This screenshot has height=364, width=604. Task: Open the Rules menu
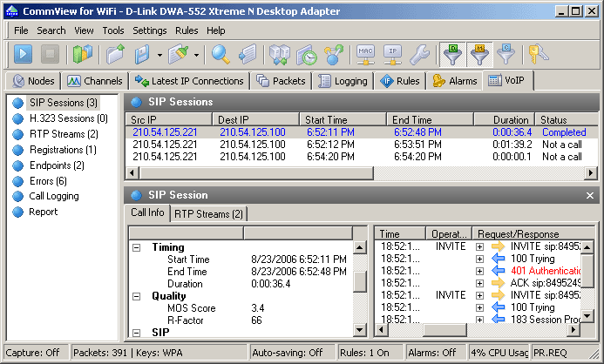pyautogui.click(x=187, y=30)
